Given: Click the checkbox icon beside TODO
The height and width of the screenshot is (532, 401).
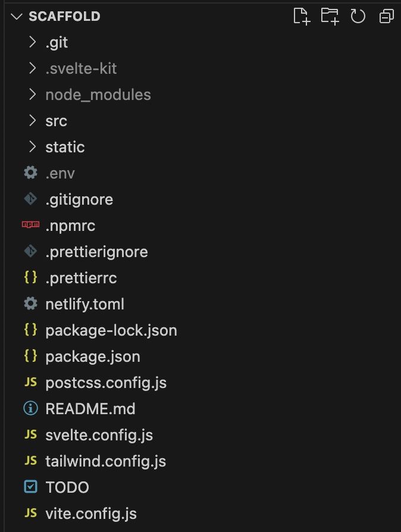Looking at the screenshot, I should 30,487.
